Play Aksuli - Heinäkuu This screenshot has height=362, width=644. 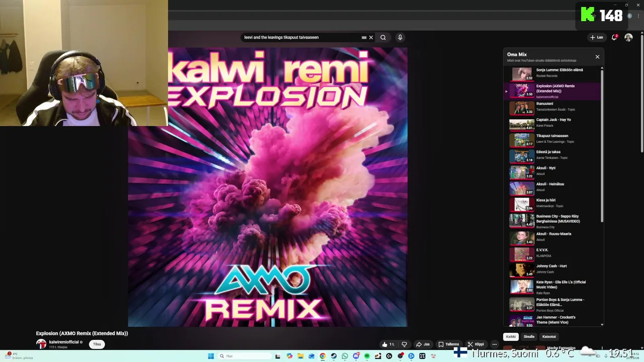[x=552, y=188]
